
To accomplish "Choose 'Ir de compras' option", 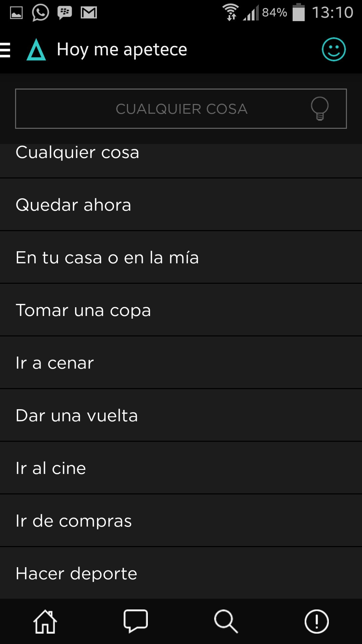I will 181,521.
